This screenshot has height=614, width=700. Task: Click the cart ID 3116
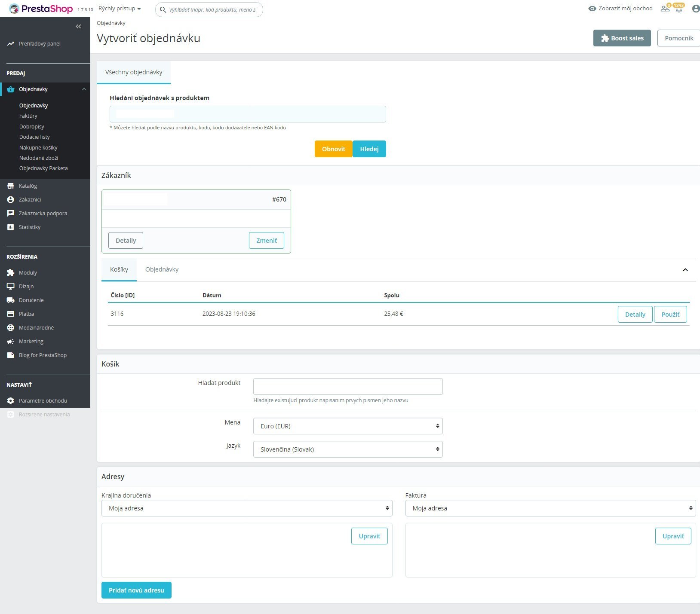pos(117,314)
